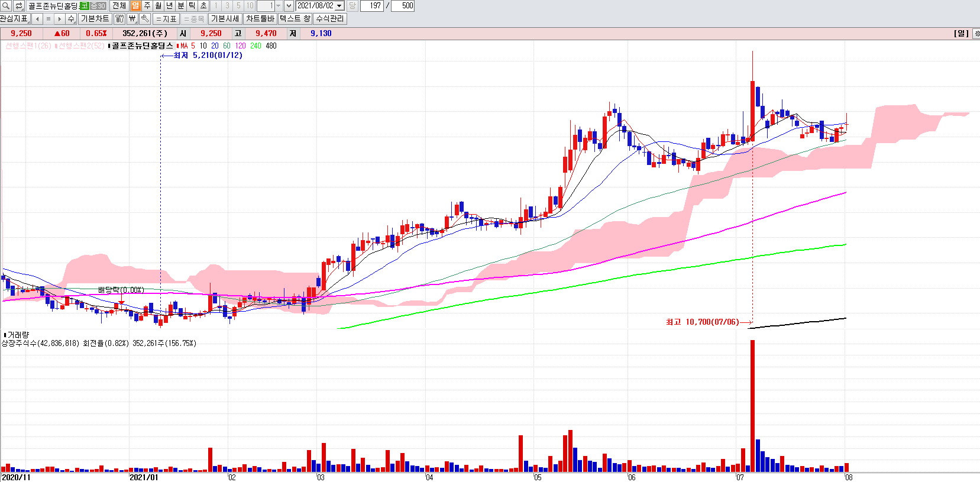
Task: Click the interval preset 1 button
Action: pyautogui.click(x=216, y=6)
